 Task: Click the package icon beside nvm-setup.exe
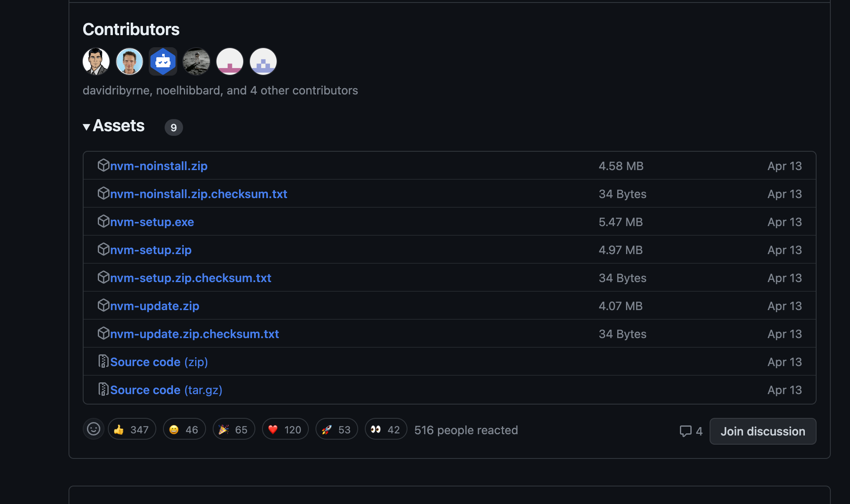pyautogui.click(x=103, y=221)
